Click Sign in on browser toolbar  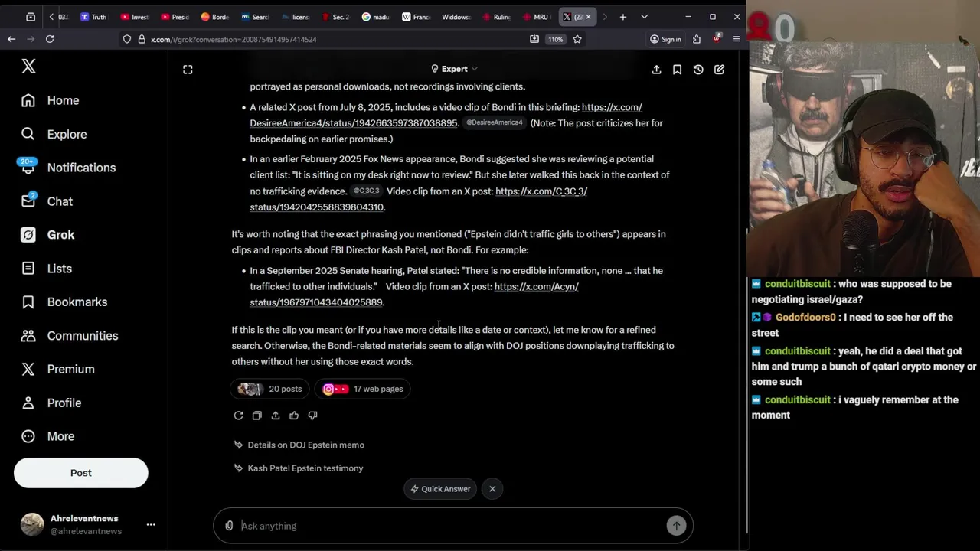(x=665, y=39)
